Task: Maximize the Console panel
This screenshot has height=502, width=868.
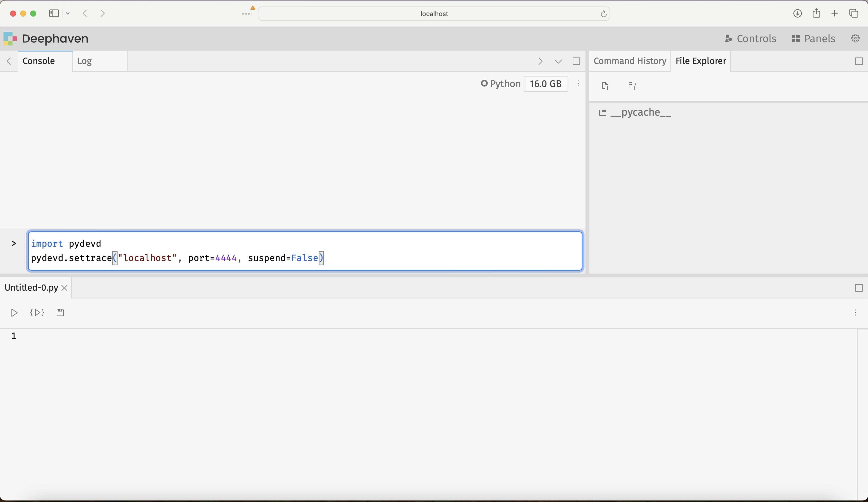Action: click(x=576, y=61)
